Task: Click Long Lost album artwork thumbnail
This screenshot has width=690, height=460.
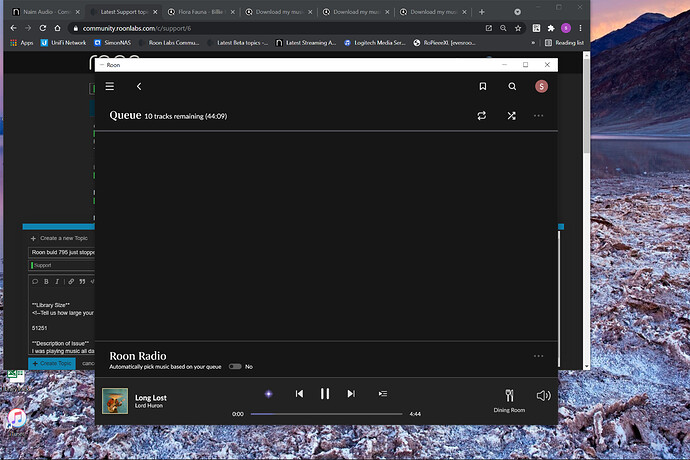Action: [x=115, y=401]
